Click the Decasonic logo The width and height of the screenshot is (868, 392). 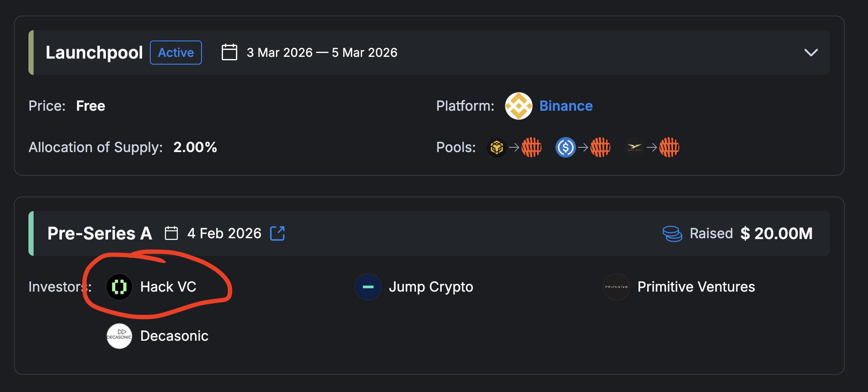click(119, 336)
